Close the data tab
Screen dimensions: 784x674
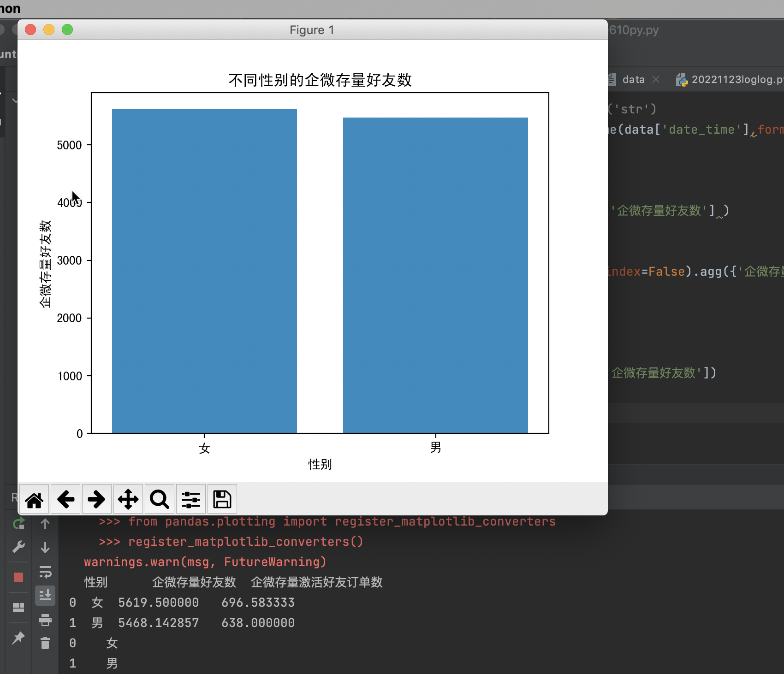click(655, 79)
